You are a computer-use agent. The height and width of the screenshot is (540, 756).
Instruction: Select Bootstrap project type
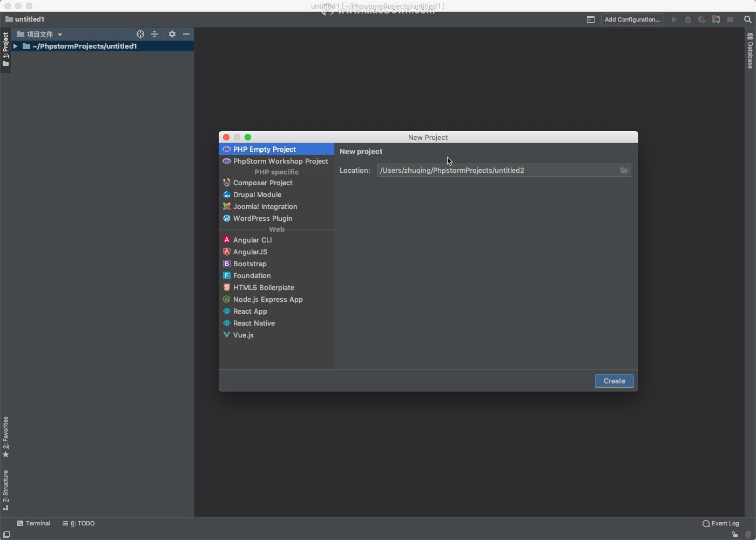click(276, 264)
